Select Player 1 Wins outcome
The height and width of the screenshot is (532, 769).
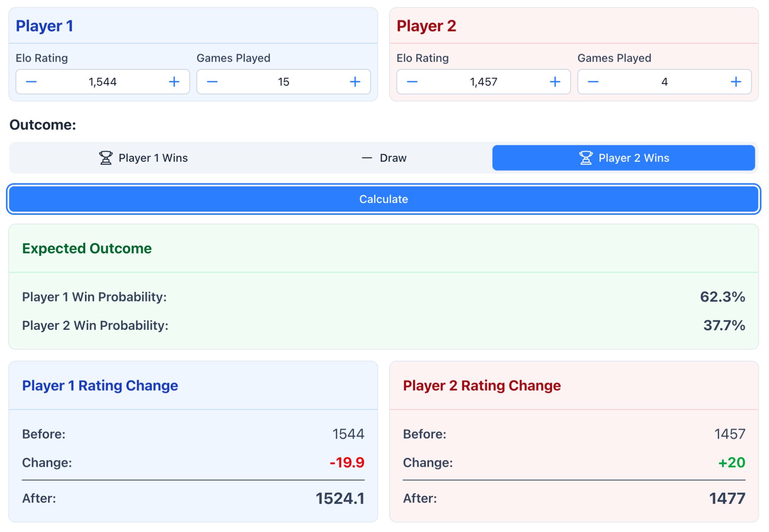(143, 158)
